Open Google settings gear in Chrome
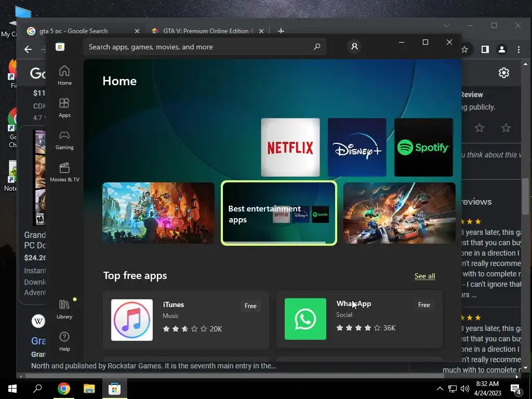The height and width of the screenshot is (399, 532). click(504, 73)
